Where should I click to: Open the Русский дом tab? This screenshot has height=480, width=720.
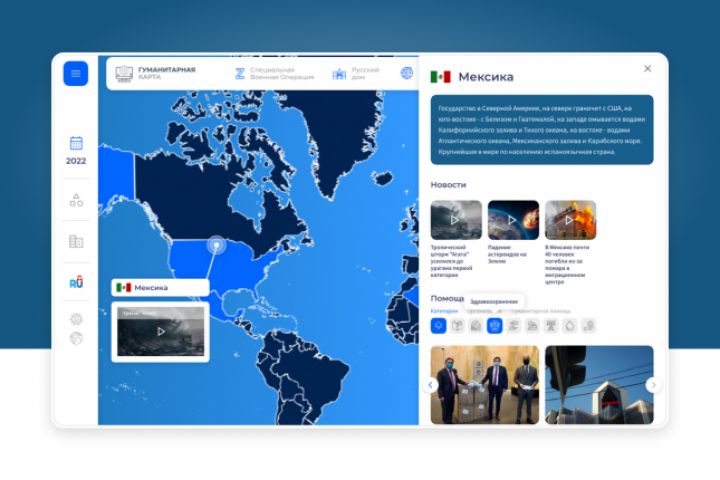click(356, 73)
